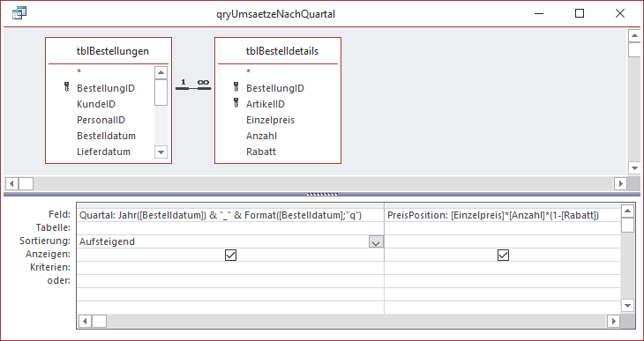Click the pane splitter grip handle

[x=322, y=194]
